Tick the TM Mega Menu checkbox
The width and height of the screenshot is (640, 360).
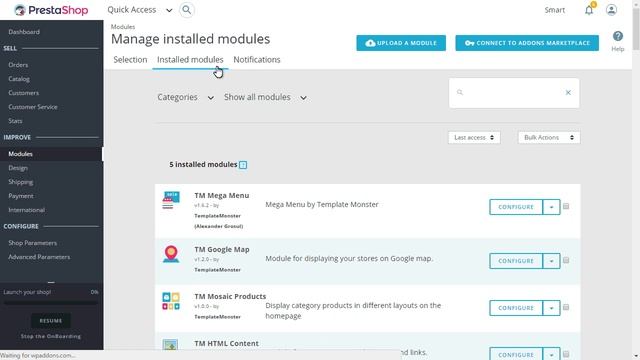tap(566, 207)
